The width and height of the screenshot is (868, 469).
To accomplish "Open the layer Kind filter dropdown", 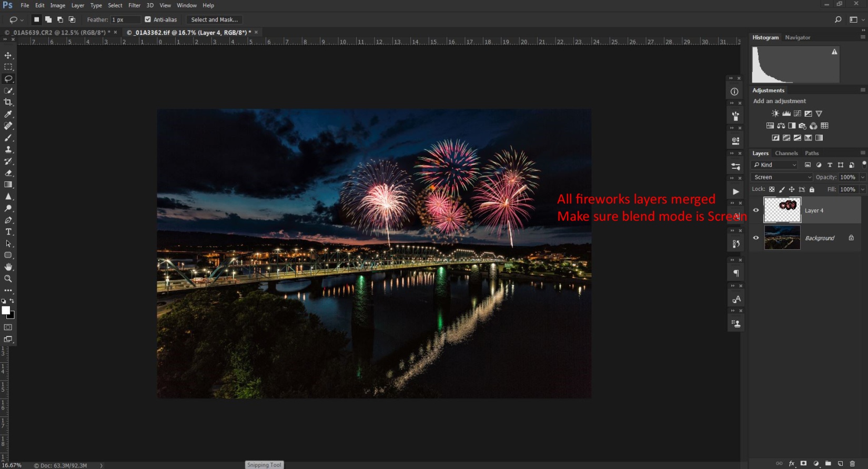I will 774,165.
